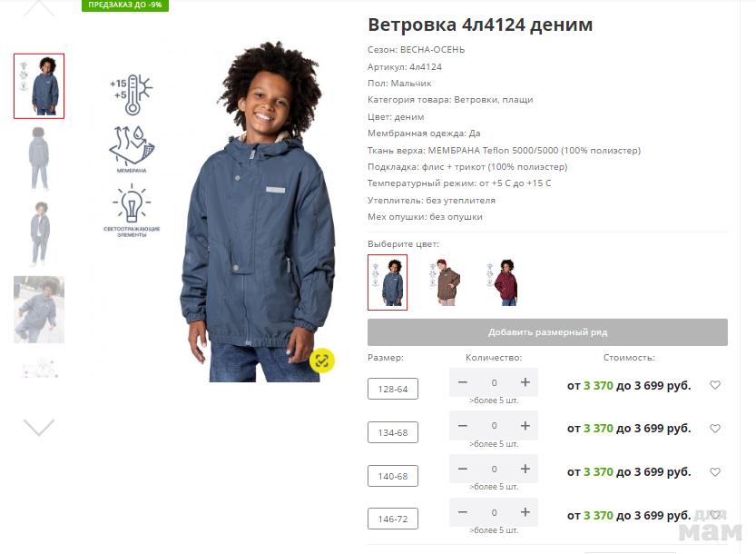756x554 pixels.
Task: Click heart icon for size 134-68
Action: coord(715,428)
